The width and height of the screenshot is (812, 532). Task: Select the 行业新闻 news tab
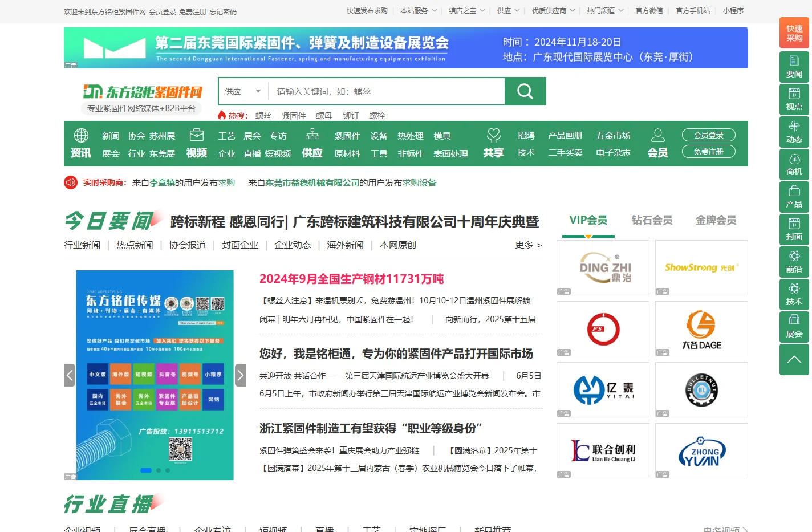[82, 245]
